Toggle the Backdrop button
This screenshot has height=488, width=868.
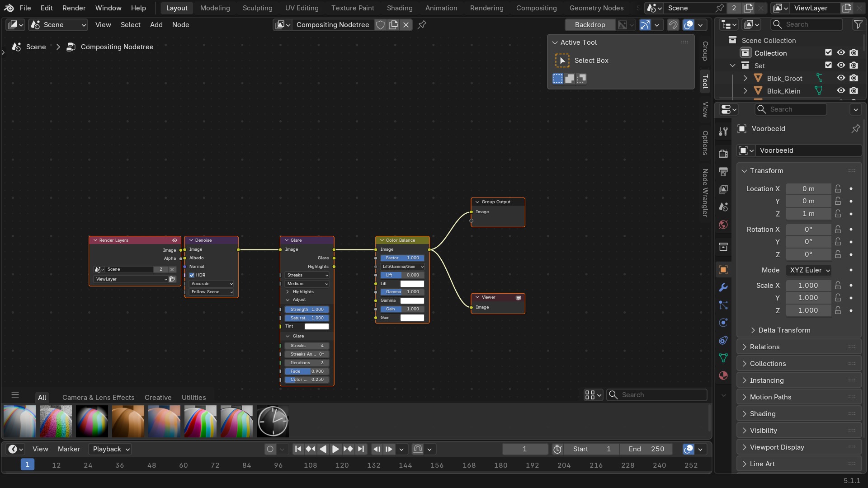click(x=590, y=25)
